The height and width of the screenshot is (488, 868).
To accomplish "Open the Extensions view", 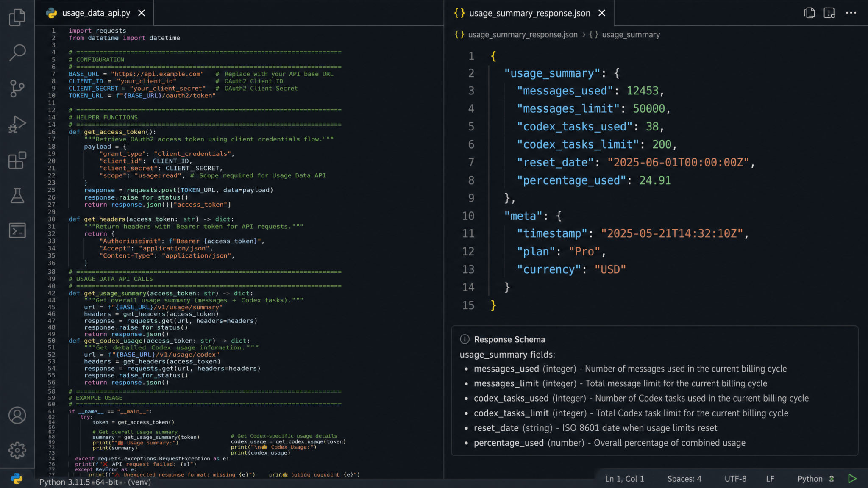I will click(x=17, y=160).
